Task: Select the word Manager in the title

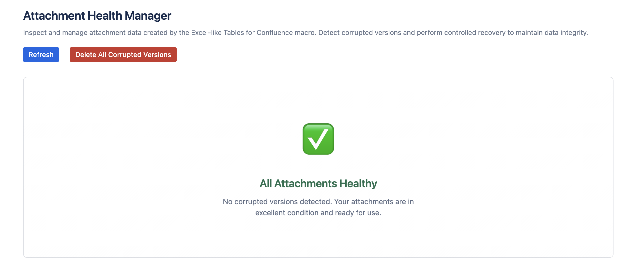Action: tap(148, 16)
